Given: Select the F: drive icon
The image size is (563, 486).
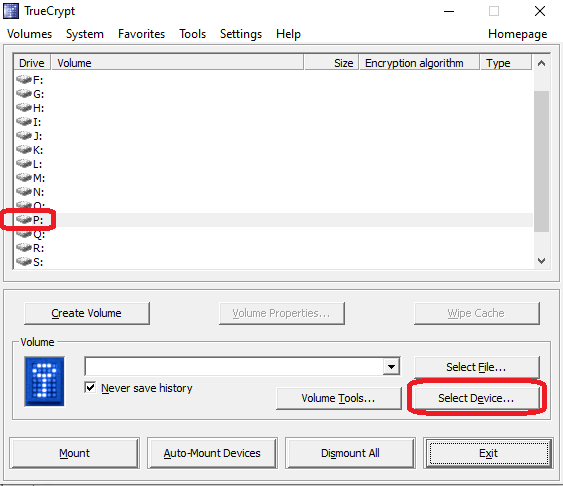Looking at the screenshot, I should click(x=24, y=79).
